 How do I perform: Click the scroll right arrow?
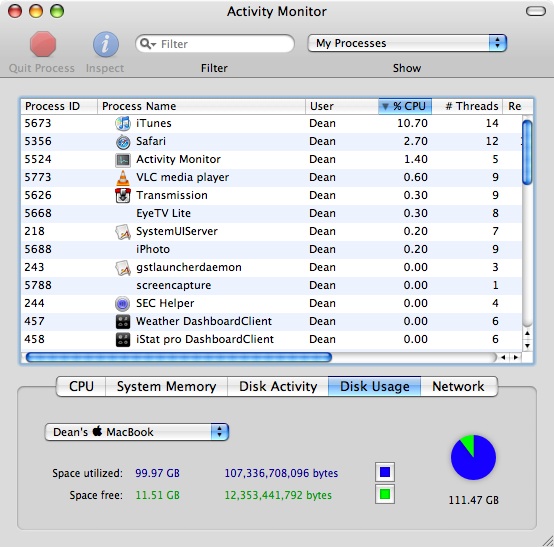click(x=515, y=357)
